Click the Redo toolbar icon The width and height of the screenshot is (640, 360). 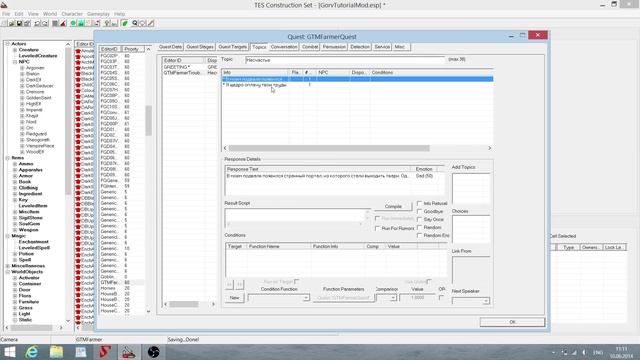click(45, 23)
